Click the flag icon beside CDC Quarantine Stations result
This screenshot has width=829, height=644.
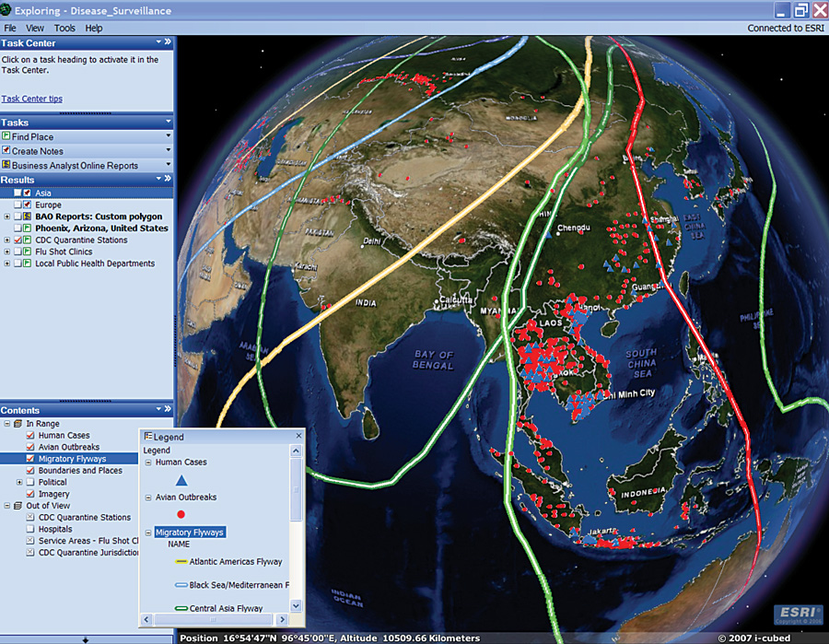point(27,240)
